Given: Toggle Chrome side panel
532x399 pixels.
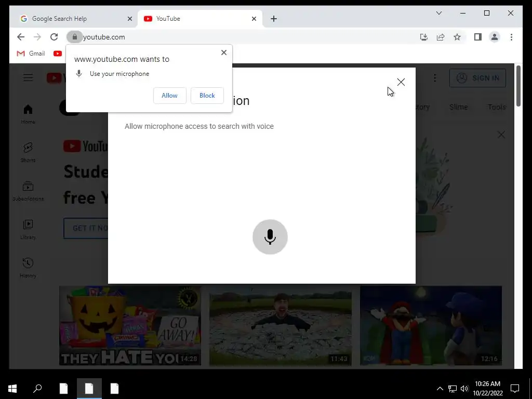Looking at the screenshot, I should point(478,37).
